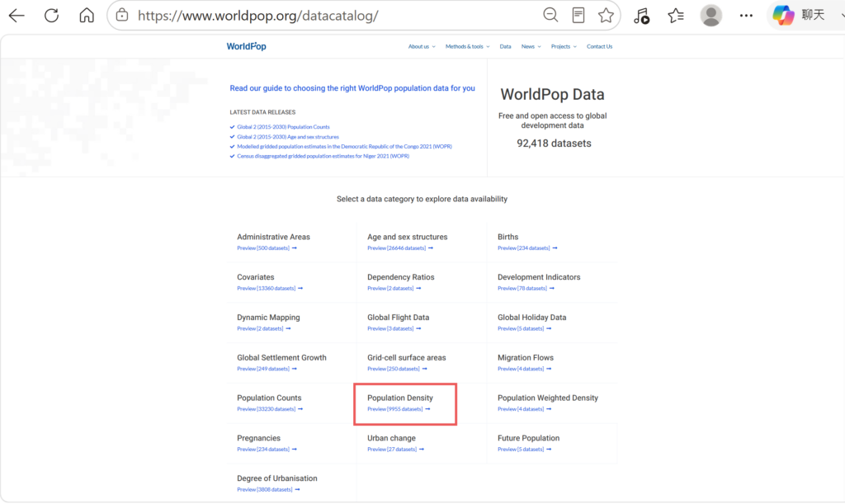Preview 2 datasets under Dynamic Mapping

[263, 328]
